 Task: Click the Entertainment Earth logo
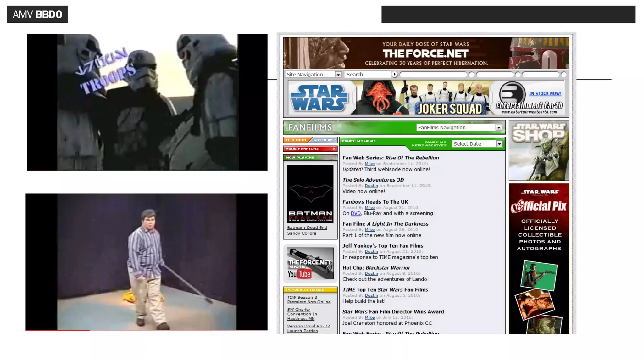[529, 105]
